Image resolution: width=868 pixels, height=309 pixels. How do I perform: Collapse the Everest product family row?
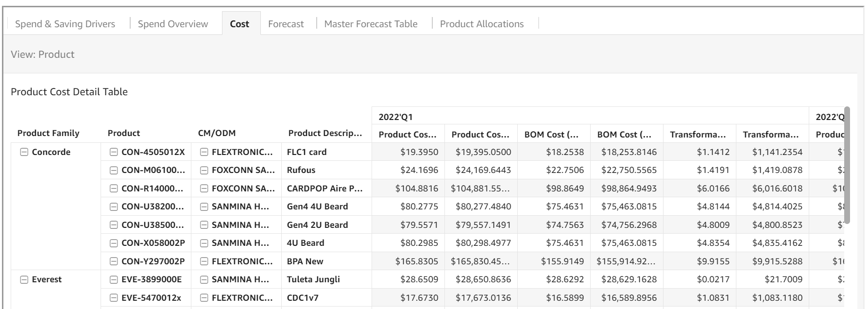24,280
